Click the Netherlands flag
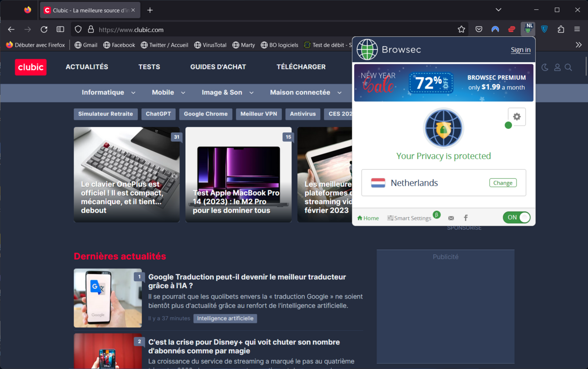588x369 pixels. (x=378, y=183)
